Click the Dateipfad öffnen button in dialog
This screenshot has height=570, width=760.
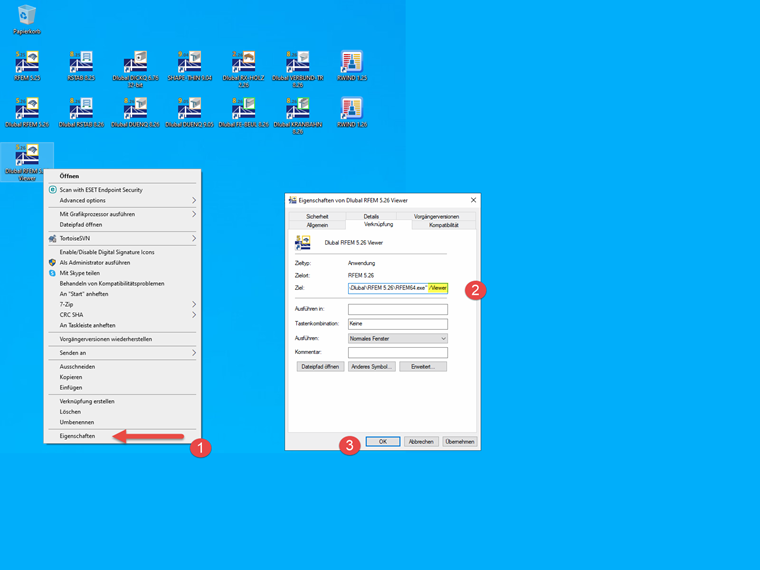tap(320, 366)
